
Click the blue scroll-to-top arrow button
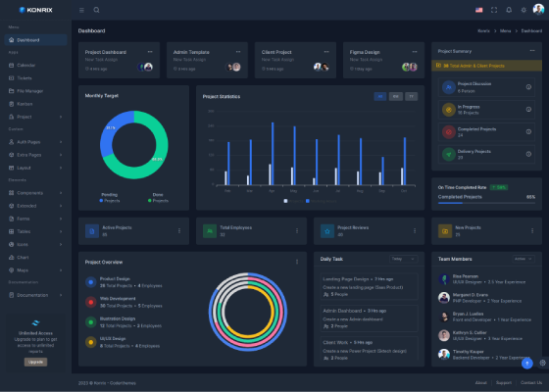[527, 364]
